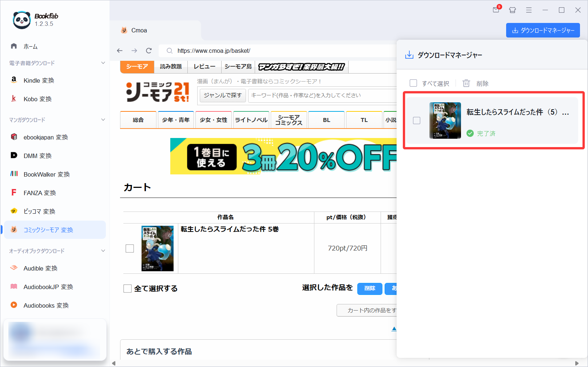Open the 少女・女性 category tab
The image size is (588, 367).
click(x=214, y=120)
